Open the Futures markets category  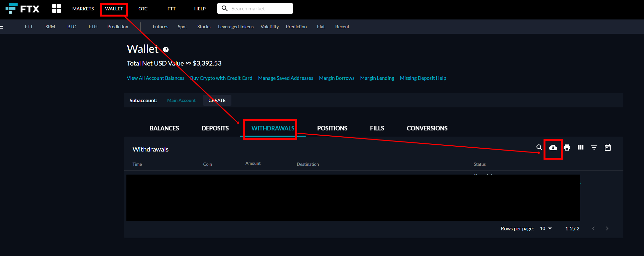coord(160,27)
